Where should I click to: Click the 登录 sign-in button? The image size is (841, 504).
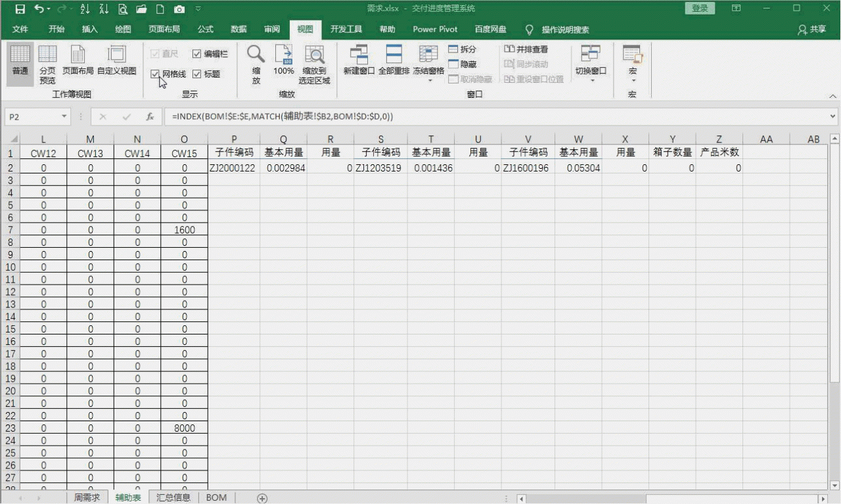[x=700, y=9]
